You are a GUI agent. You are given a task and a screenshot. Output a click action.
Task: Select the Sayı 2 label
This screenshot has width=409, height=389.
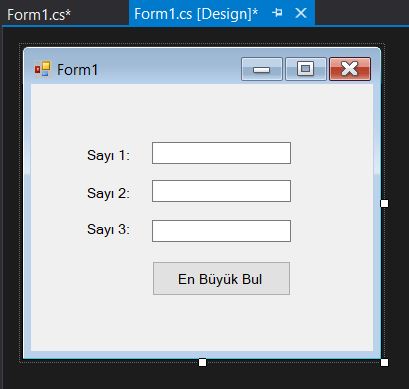(x=108, y=193)
